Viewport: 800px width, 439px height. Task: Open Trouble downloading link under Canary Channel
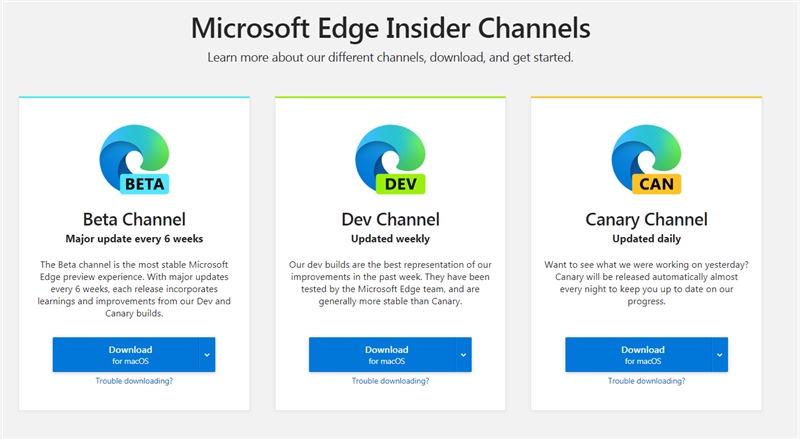[646, 381]
